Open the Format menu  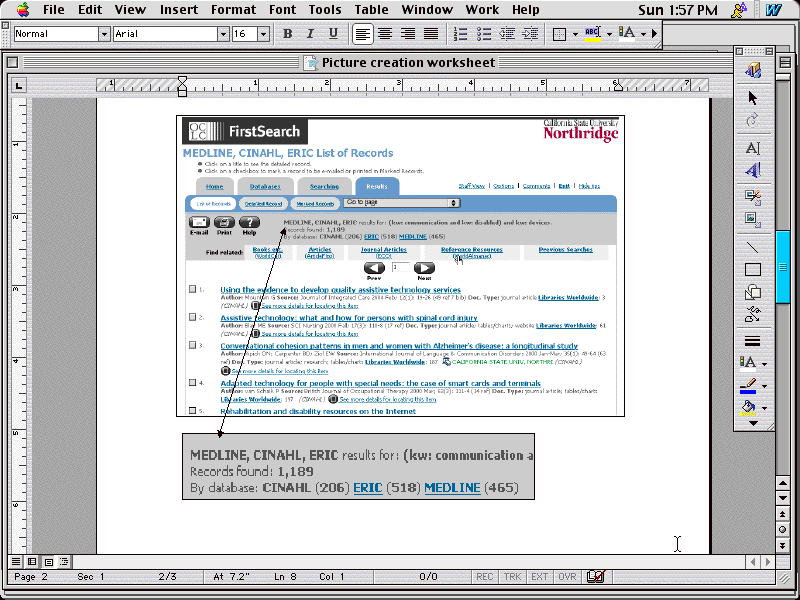[233, 9]
